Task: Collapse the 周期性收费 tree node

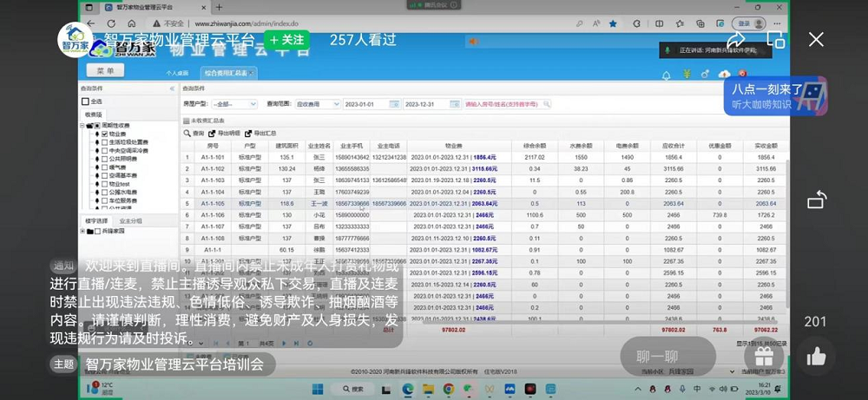Action: click(82, 126)
